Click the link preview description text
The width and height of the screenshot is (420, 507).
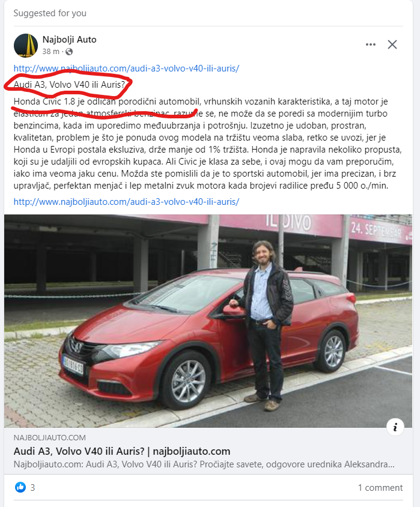[204, 464]
